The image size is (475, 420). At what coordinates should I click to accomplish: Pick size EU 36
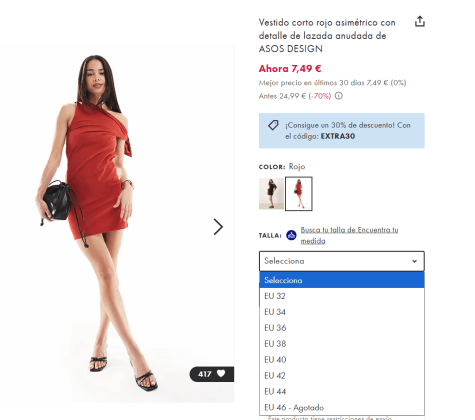(x=342, y=328)
